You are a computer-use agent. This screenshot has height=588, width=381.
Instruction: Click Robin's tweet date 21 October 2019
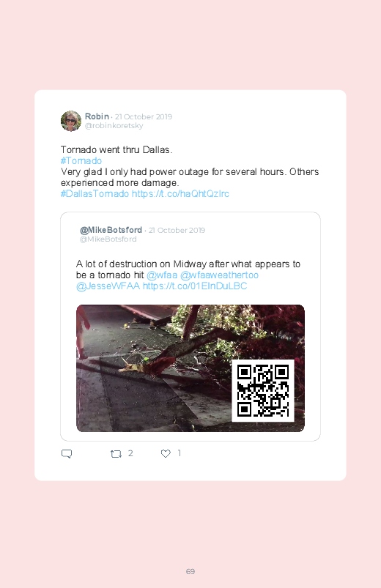click(144, 116)
